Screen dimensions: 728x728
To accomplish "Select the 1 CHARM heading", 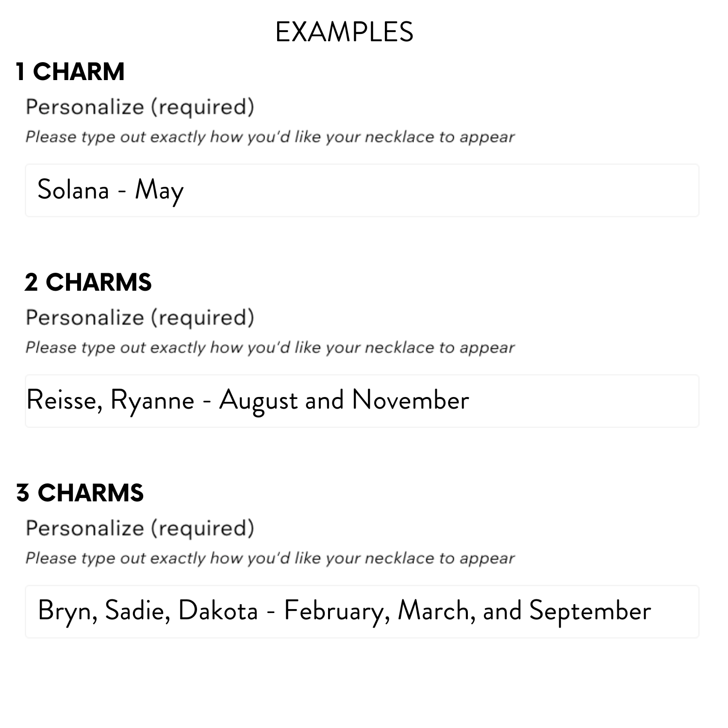I will [x=70, y=72].
